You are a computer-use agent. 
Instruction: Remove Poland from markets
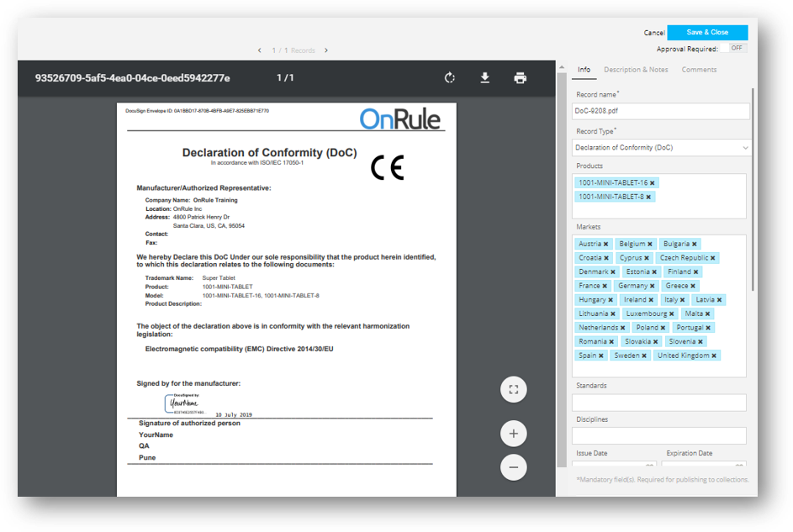tap(663, 328)
